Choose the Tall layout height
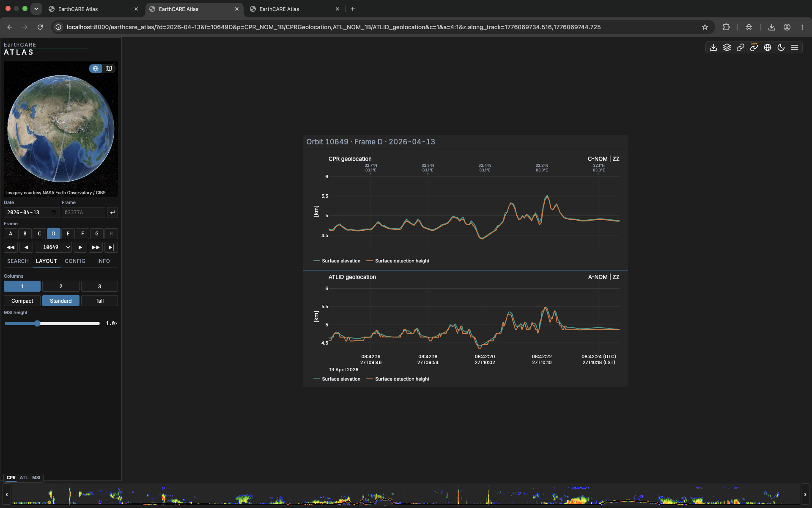Screen dimensions: 812x508 (x=99, y=301)
